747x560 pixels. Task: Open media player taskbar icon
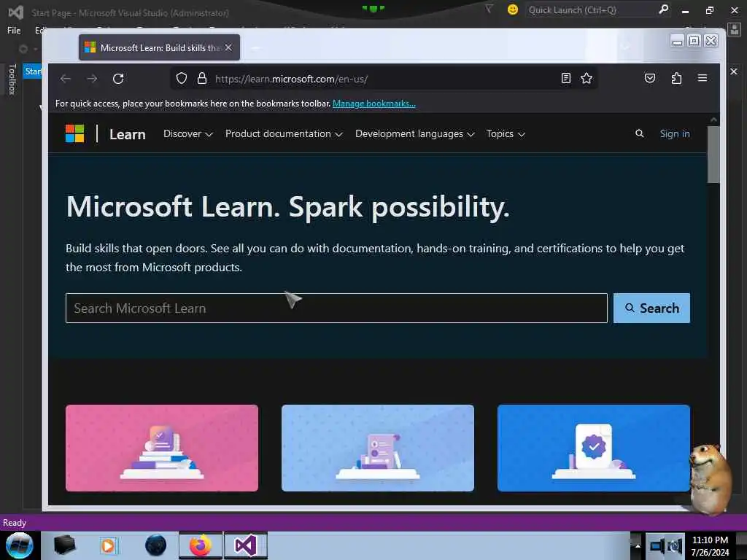(x=109, y=545)
